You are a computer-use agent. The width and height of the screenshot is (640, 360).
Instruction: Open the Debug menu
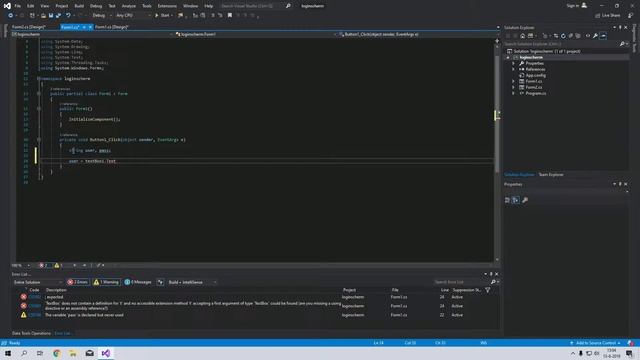96,6
